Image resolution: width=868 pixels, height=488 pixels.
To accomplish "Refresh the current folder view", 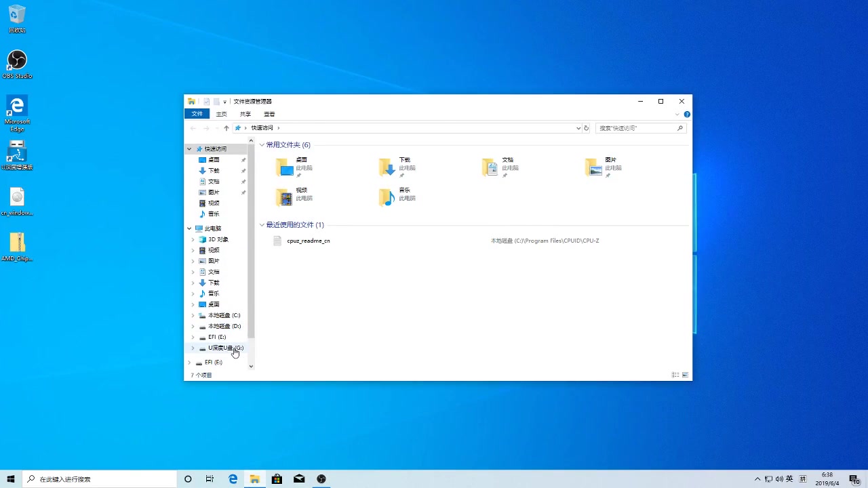I will (x=587, y=128).
